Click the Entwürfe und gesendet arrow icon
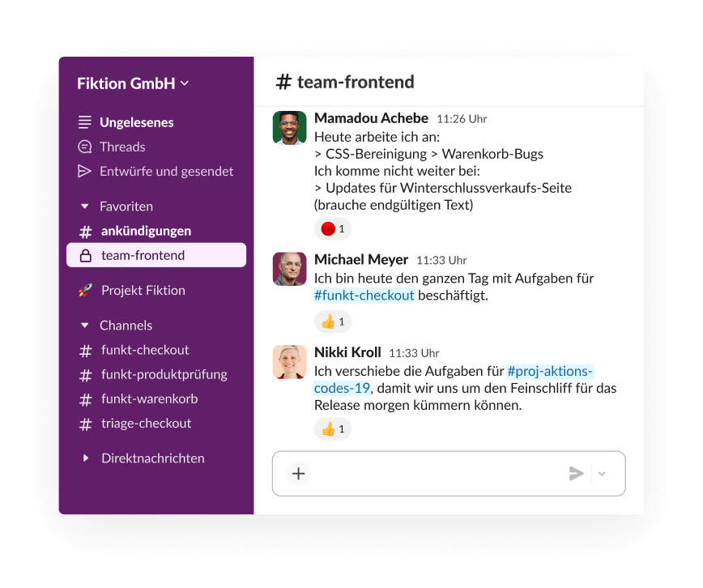 85,171
